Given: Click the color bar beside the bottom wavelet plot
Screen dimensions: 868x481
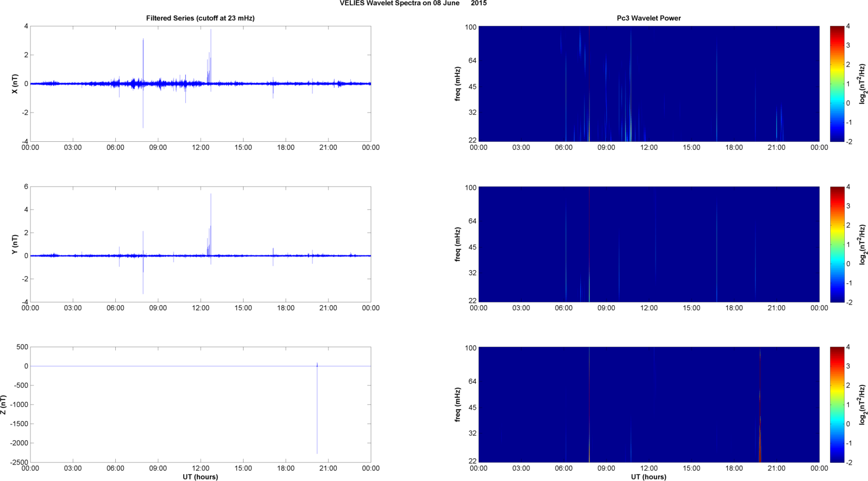Looking at the screenshot, I should 837,405.
